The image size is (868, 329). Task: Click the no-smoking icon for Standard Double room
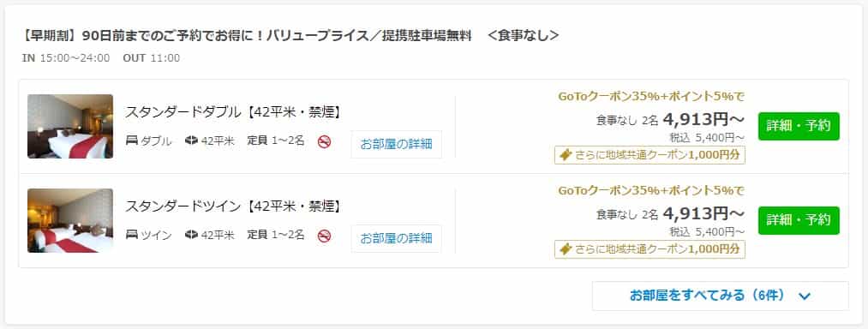tap(325, 141)
